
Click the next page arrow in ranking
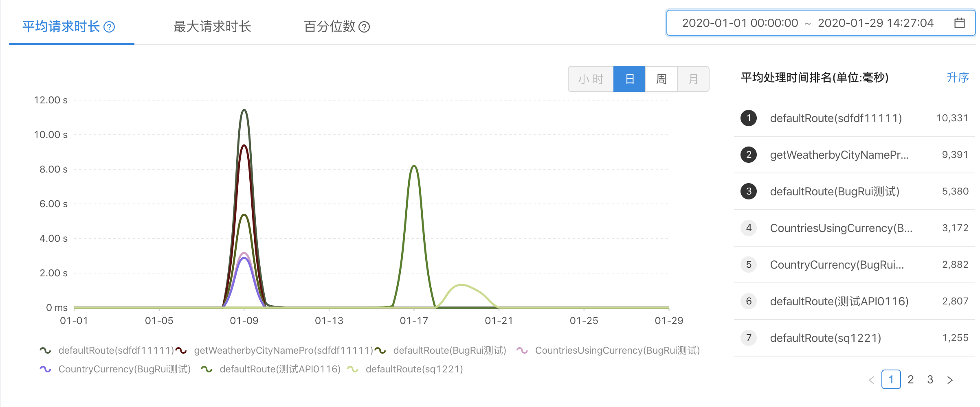[x=950, y=380]
